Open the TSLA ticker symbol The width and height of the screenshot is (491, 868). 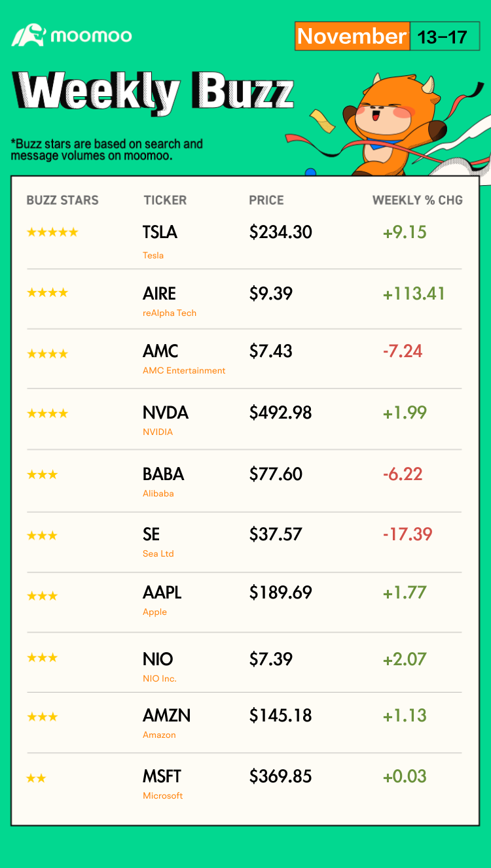[160, 232]
